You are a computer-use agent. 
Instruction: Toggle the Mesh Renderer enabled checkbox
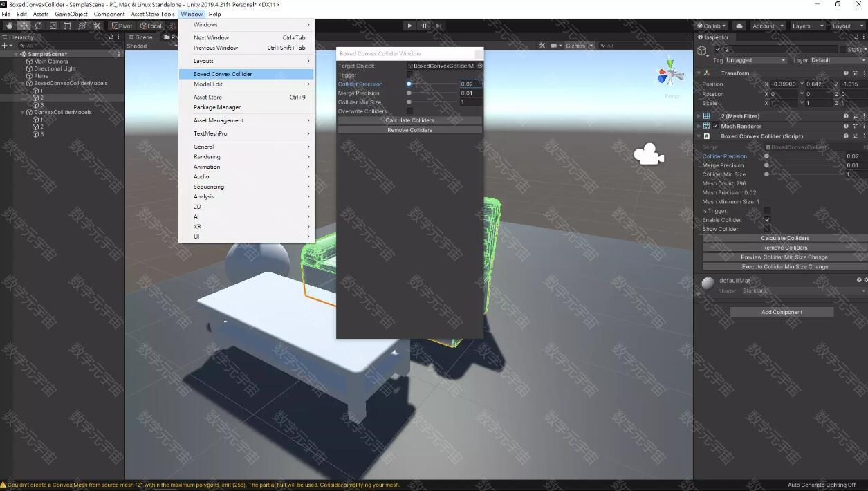(x=715, y=127)
